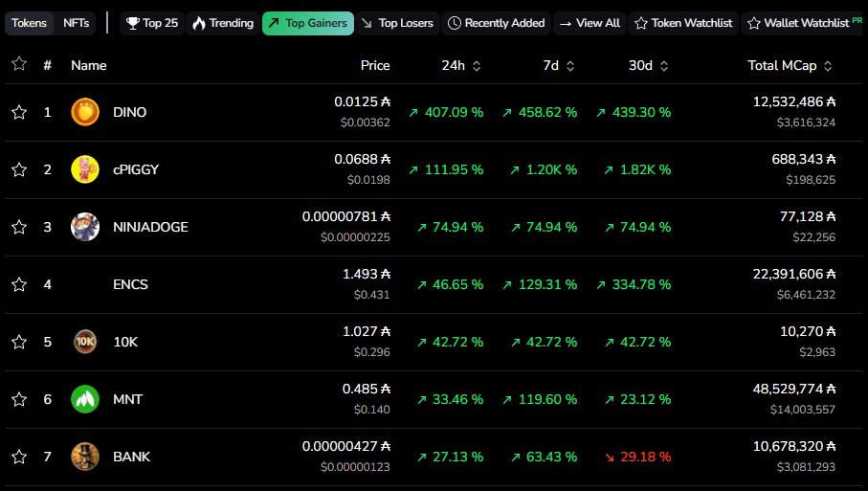Star the cPIGGY token row
Viewport: 868px width, 491px height.
(x=19, y=169)
